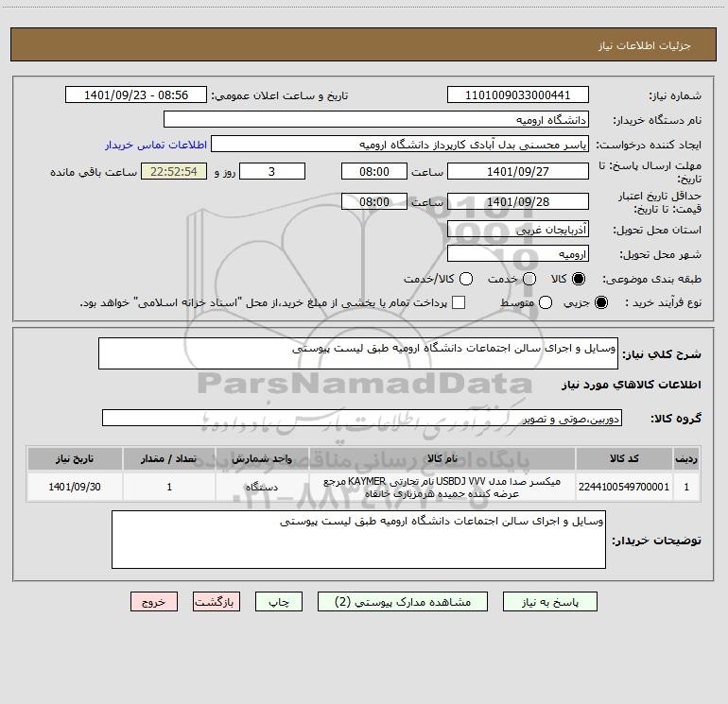Click the quantity cell showing 1
This screenshot has height=704, width=728.
pos(169,487)
